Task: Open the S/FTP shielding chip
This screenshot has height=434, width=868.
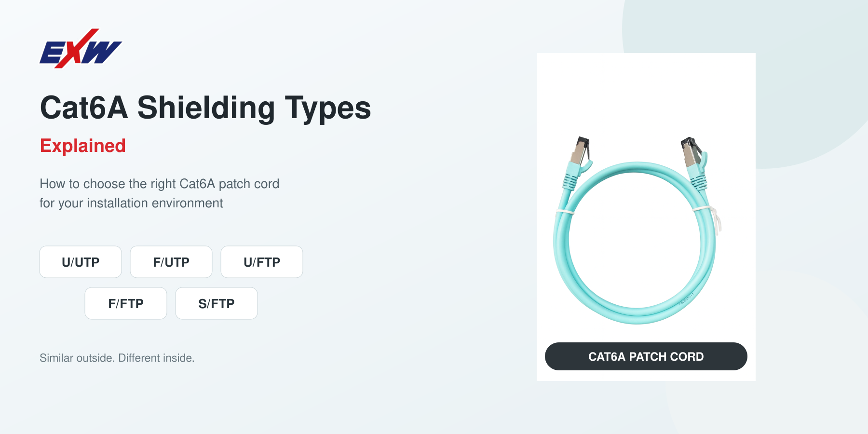Action: (217, 303)
